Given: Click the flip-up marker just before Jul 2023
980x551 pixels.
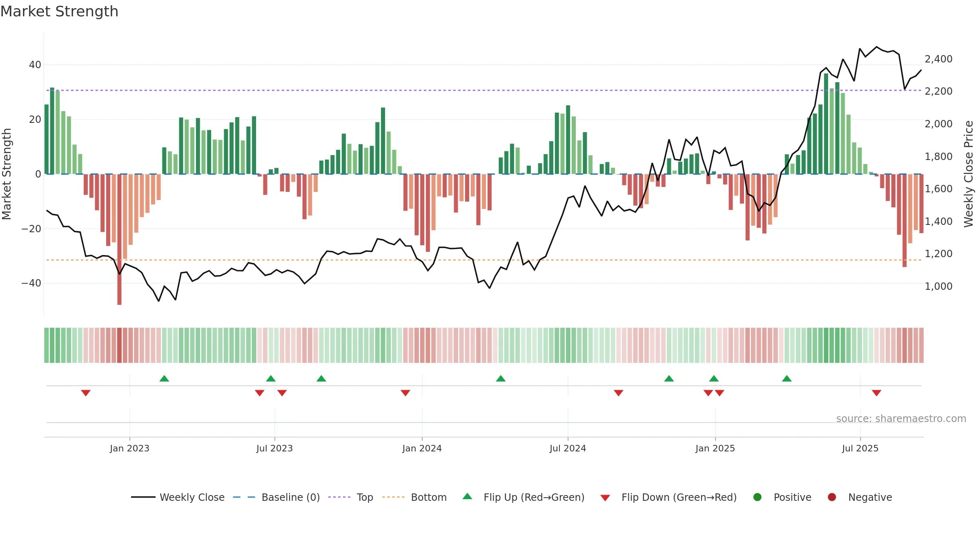Looking at the screenshot, I should coord(271,378).
